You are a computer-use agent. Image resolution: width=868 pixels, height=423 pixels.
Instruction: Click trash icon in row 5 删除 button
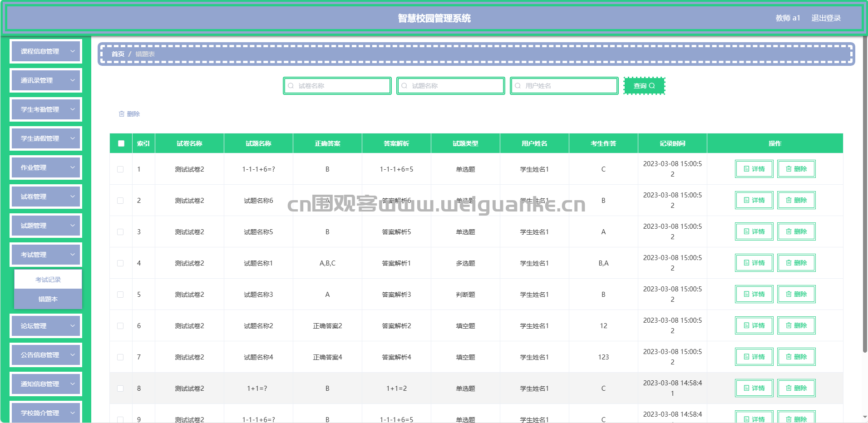pyautogui.click(x=789, y=294)
